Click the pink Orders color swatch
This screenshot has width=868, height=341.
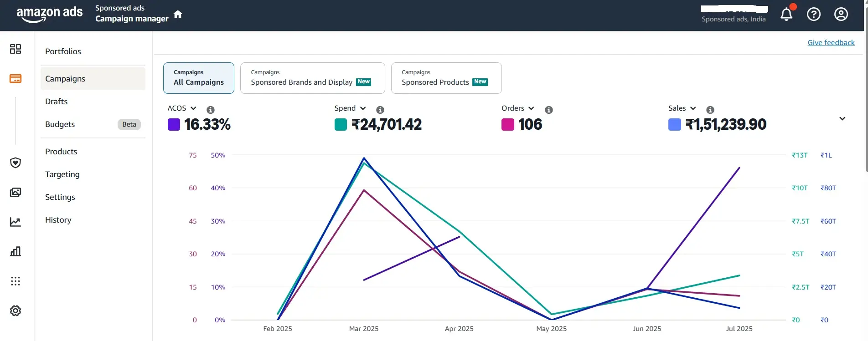coord(507,124)
